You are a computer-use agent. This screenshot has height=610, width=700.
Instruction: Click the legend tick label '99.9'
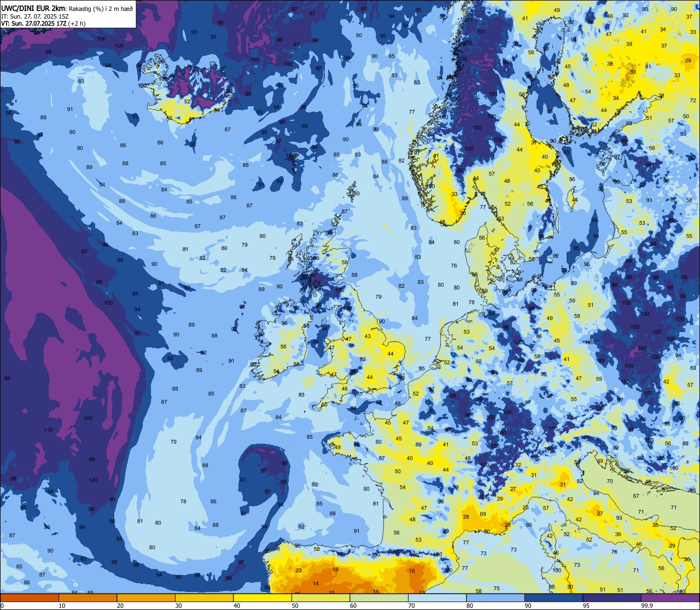tap(647, 606)
